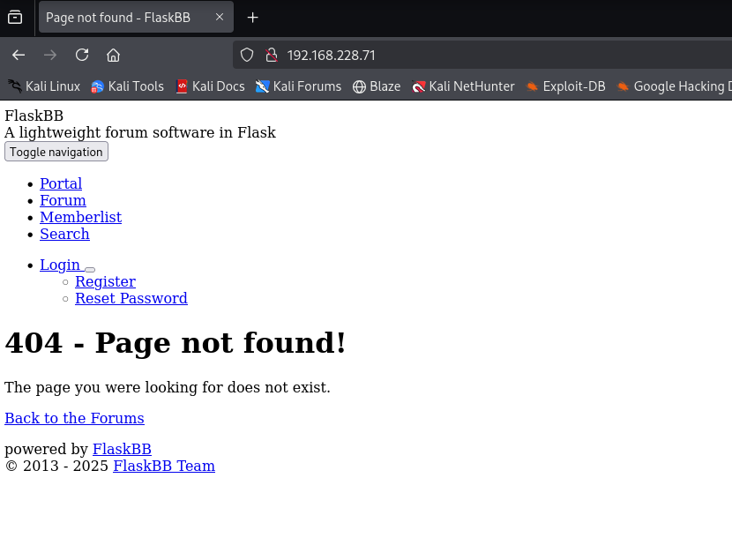Click the shield tracking protection icon

pyautogui.click(x=247, y=55)
